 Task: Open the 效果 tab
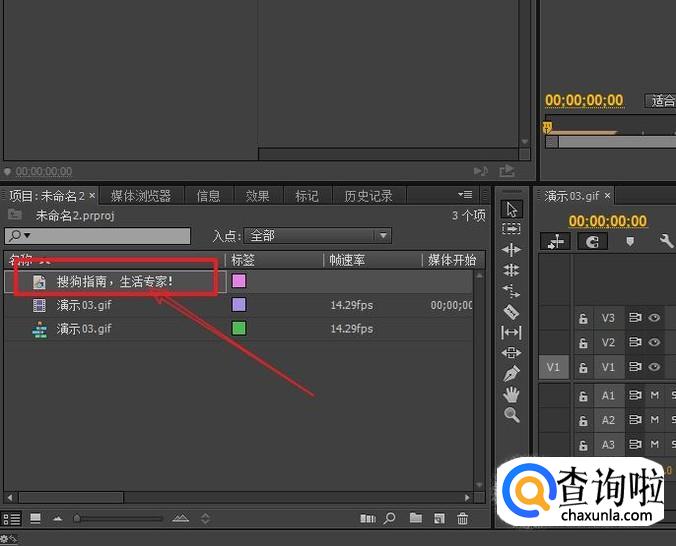258,196
